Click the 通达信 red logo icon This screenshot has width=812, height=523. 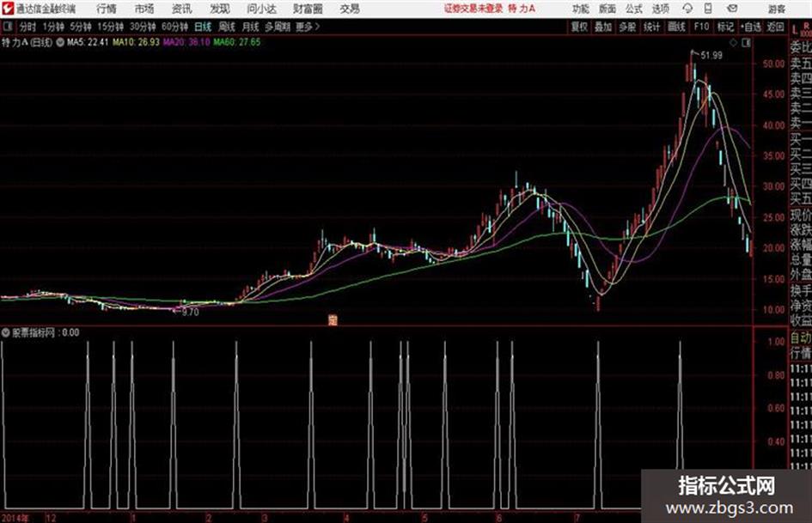(8, 9)
